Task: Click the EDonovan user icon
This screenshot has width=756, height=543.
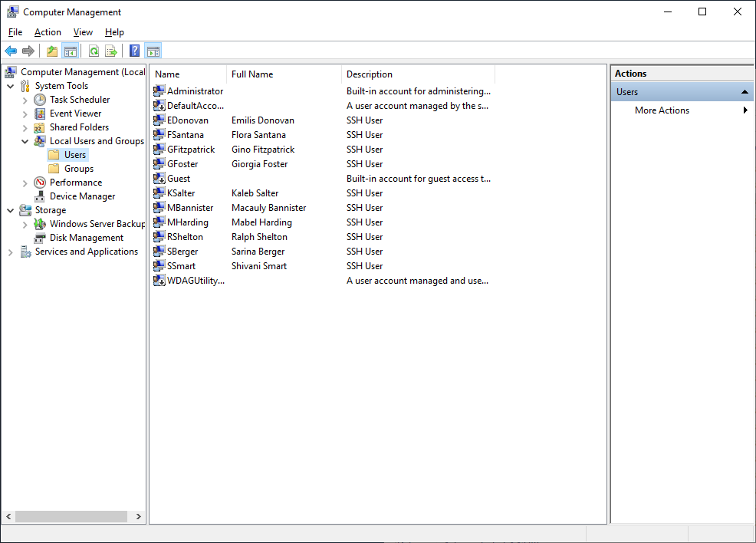Action: click(x=159, y=120)
